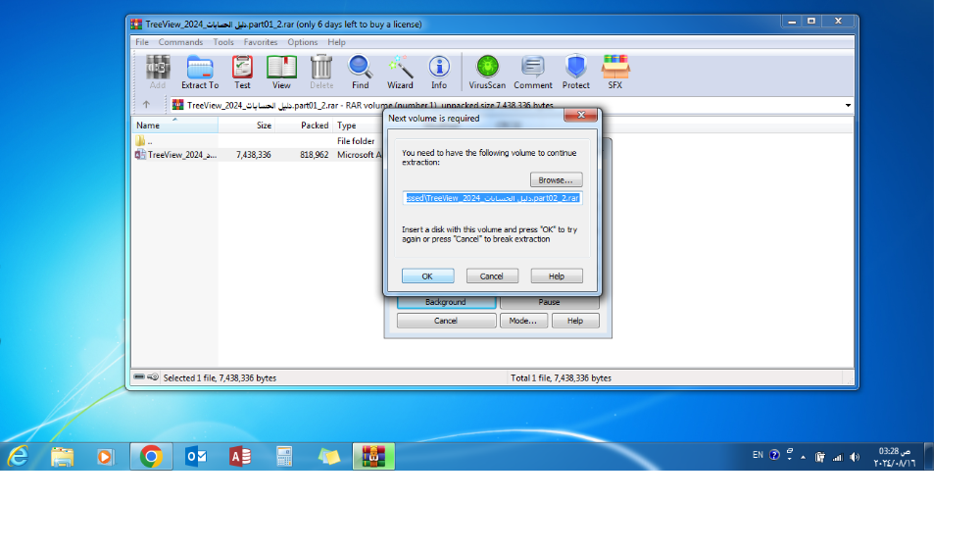The width and height of the screenshot is (980, 551).
Task: Click the EN language indicator
Action: point(758,455)
